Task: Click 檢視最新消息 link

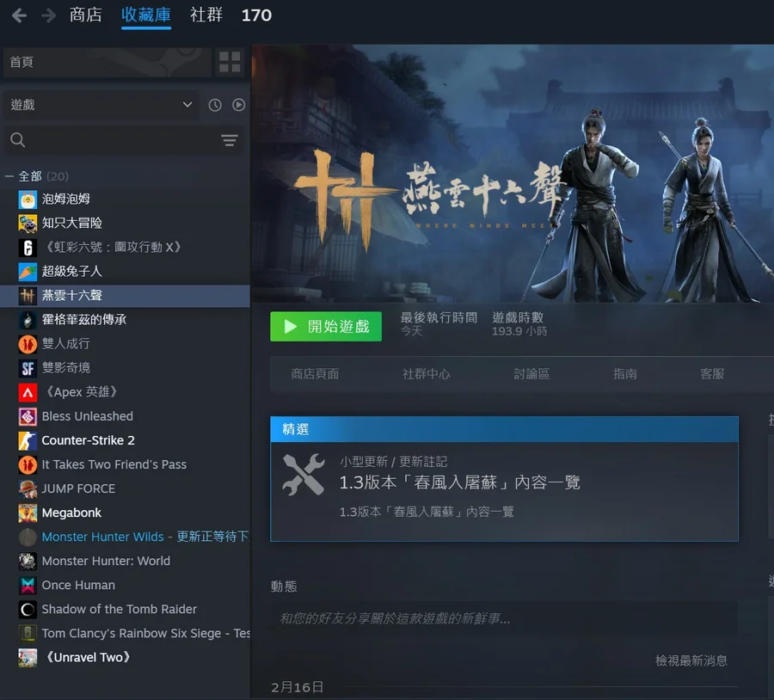Action: [691, 660]
